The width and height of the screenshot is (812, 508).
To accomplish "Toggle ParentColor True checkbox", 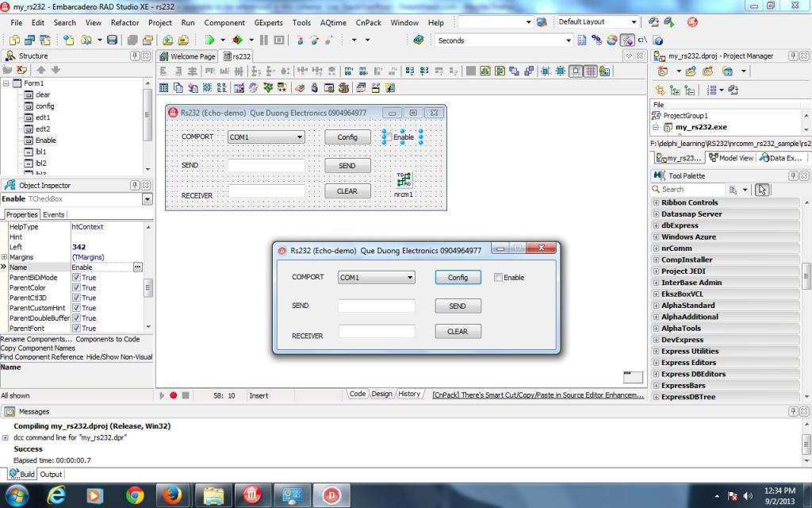I will [76, 287].
